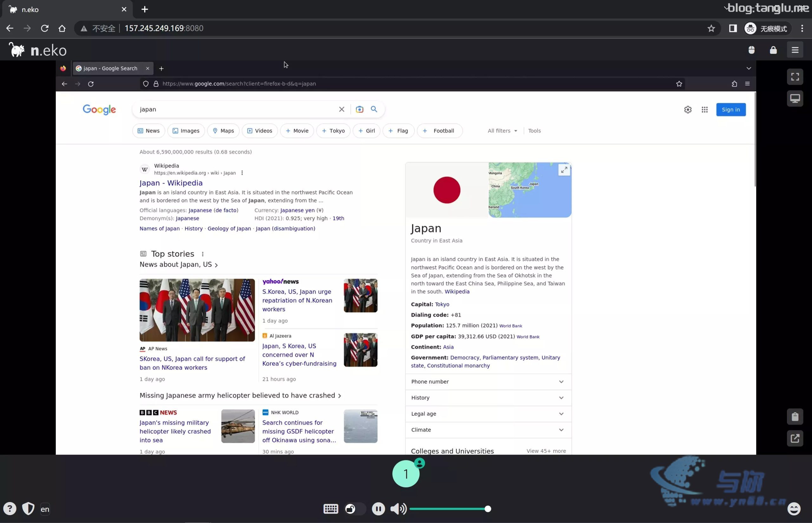Open Chrome three-dot menu

coord(802,28)
